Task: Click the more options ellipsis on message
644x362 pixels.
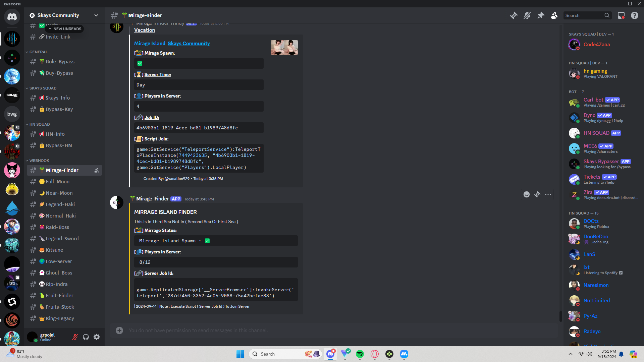Action: point(548,194)
